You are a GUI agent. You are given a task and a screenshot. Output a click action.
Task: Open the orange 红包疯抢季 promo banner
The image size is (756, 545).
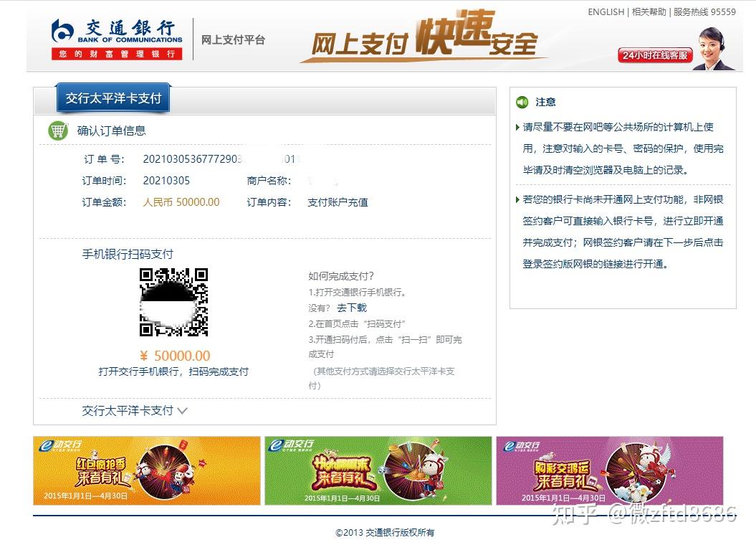click(x=147, y=470)
